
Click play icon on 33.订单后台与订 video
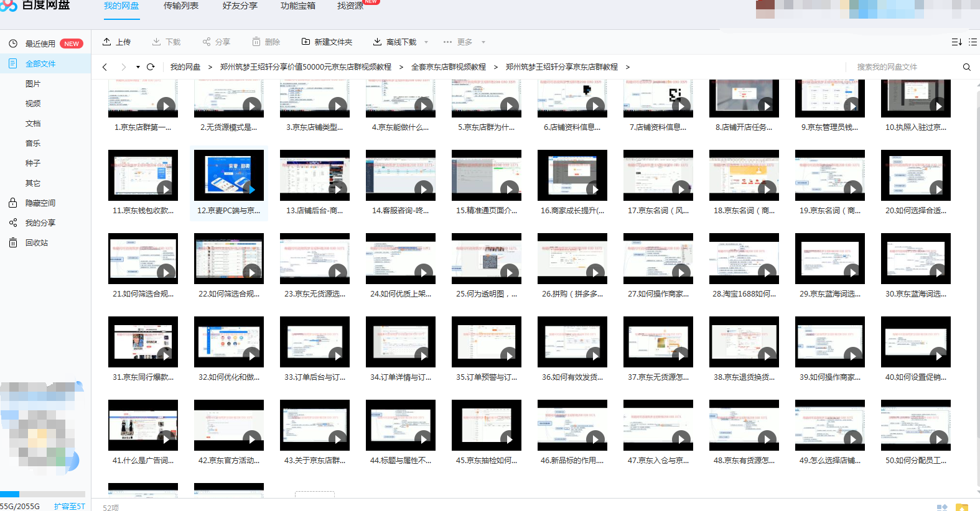coord(337,356)
